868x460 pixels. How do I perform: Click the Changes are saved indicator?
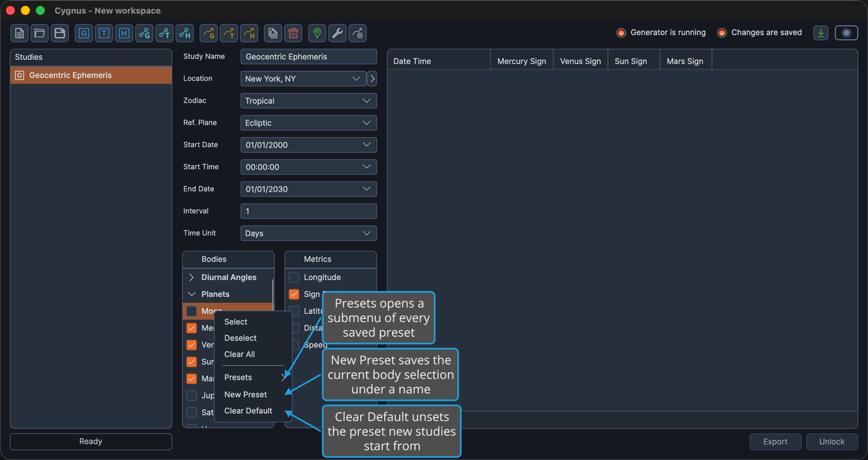tap(759, 32)
